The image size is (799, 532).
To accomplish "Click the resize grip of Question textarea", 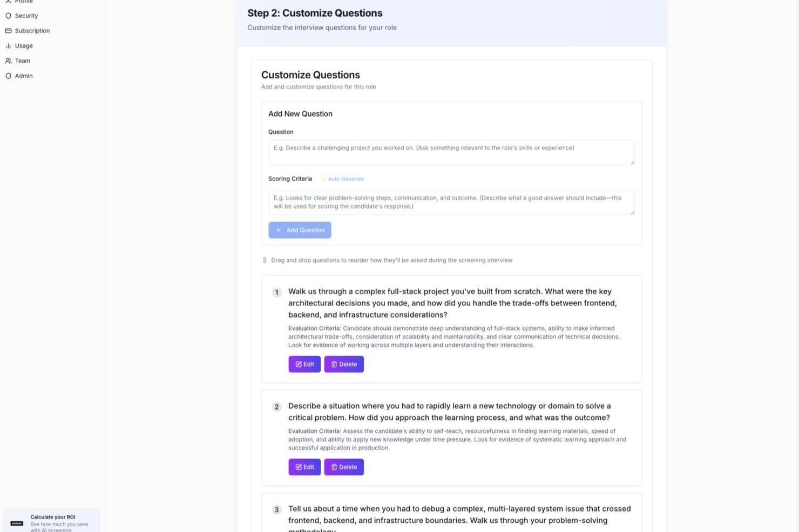I will point(632,162).
